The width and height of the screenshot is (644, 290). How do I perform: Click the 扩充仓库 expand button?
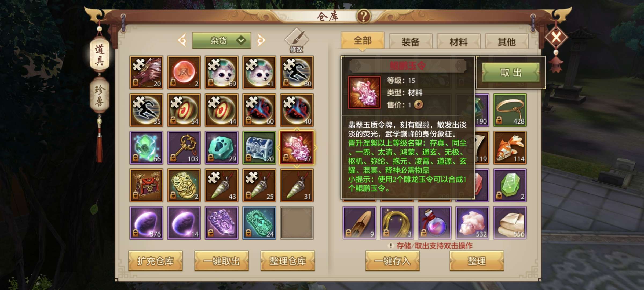pos(155,261)
